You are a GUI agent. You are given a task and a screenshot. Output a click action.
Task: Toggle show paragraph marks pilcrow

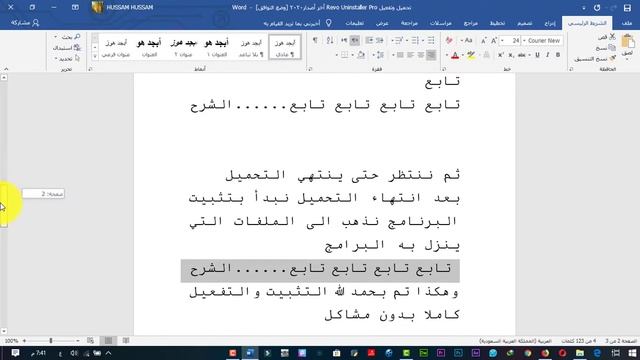click(315, 40)
